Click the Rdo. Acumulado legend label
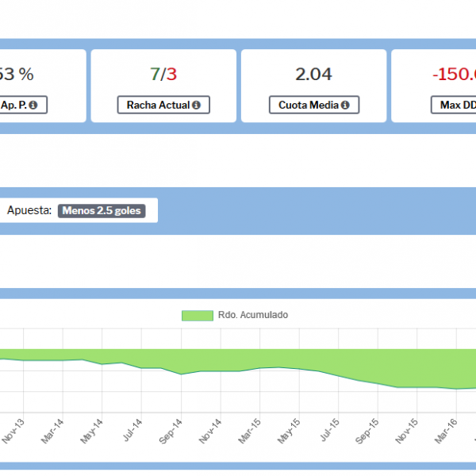Image resolution: width=476 pixels, height=476 pixels. tap(253, 315)
